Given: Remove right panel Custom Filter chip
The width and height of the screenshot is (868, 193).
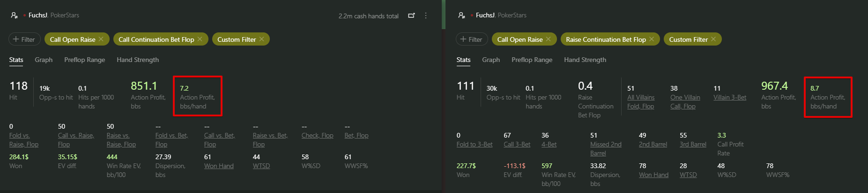Looking at the screenshot, I should (713, 39).
